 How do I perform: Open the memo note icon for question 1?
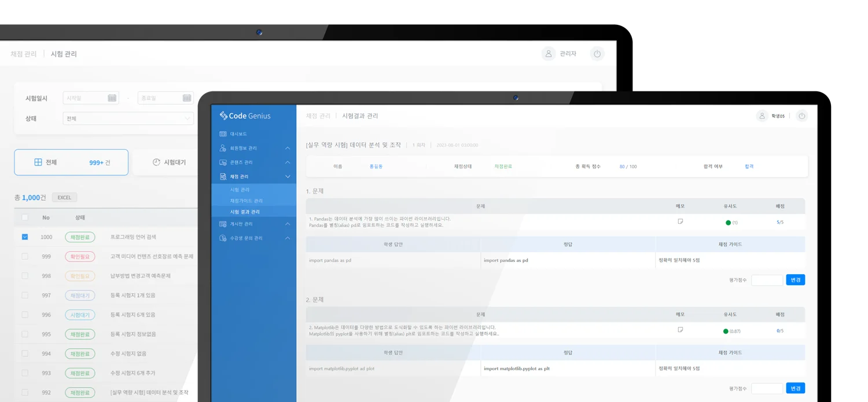tap(680, 222)
